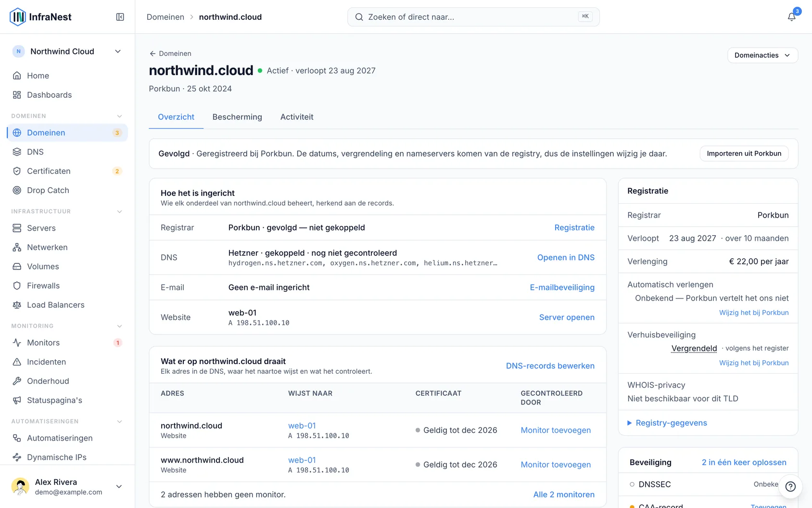The width and height of the screenshot is (812, 508).
Task: Click 2 in één keer oplossen
Action: click(x=744, y=462)
